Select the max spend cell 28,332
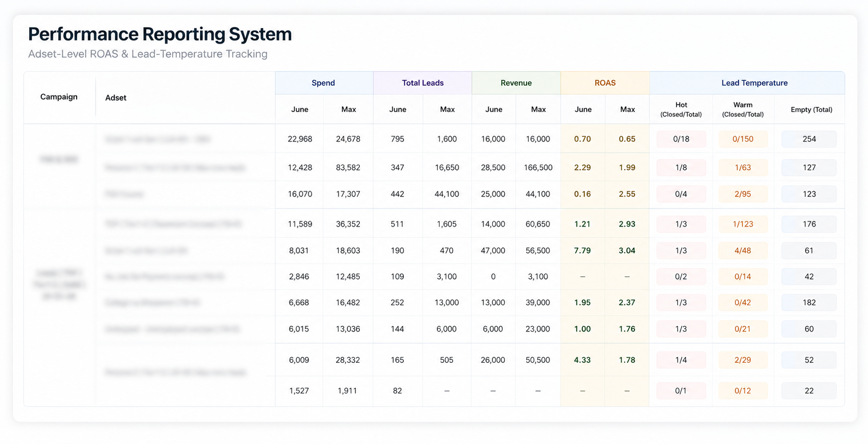This screenshot has width=868, height=444. coord(348,360)
